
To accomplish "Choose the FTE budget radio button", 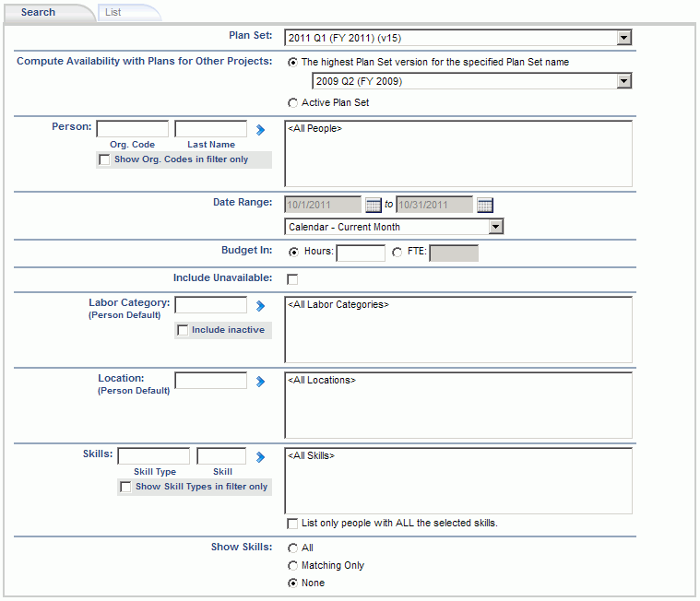I will click(397, 252).
